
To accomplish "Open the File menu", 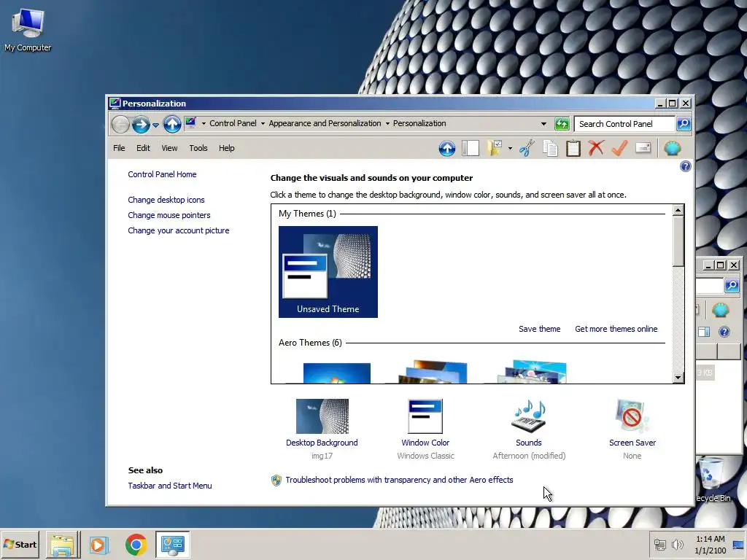I will [x=119, y=148].
